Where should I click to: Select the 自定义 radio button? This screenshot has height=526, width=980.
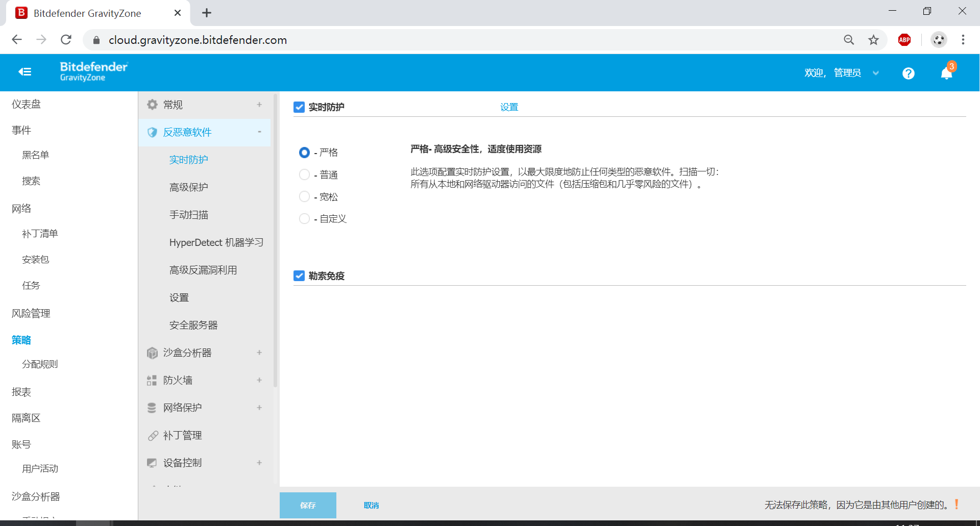[x=304, y=219]
